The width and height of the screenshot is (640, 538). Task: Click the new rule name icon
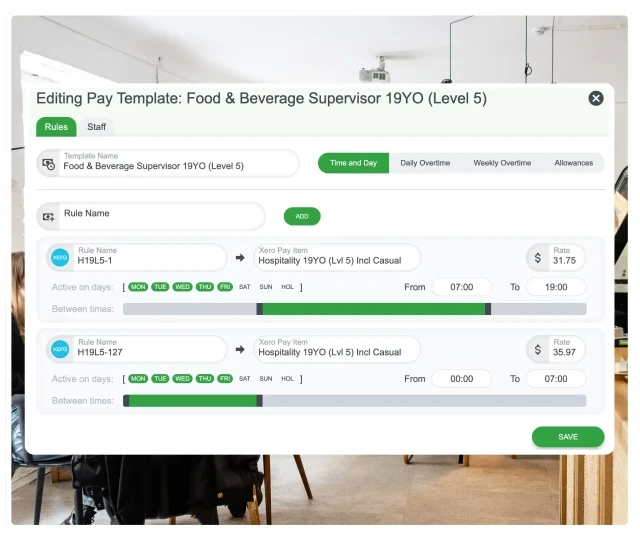click(x=49, y=216)
